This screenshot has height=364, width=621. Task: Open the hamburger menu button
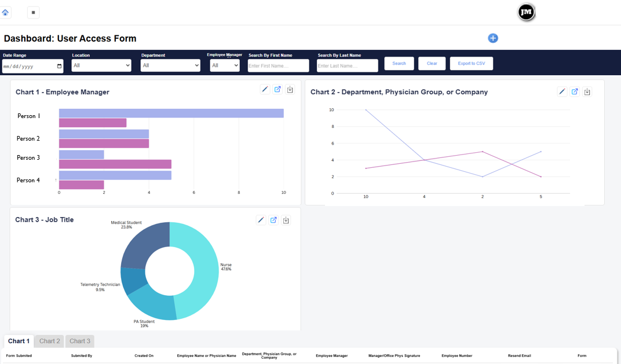click(x=33, y=12)
